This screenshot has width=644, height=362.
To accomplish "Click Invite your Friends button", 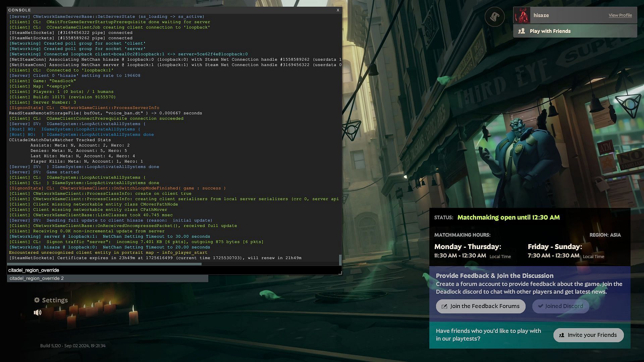I will 588,335.
